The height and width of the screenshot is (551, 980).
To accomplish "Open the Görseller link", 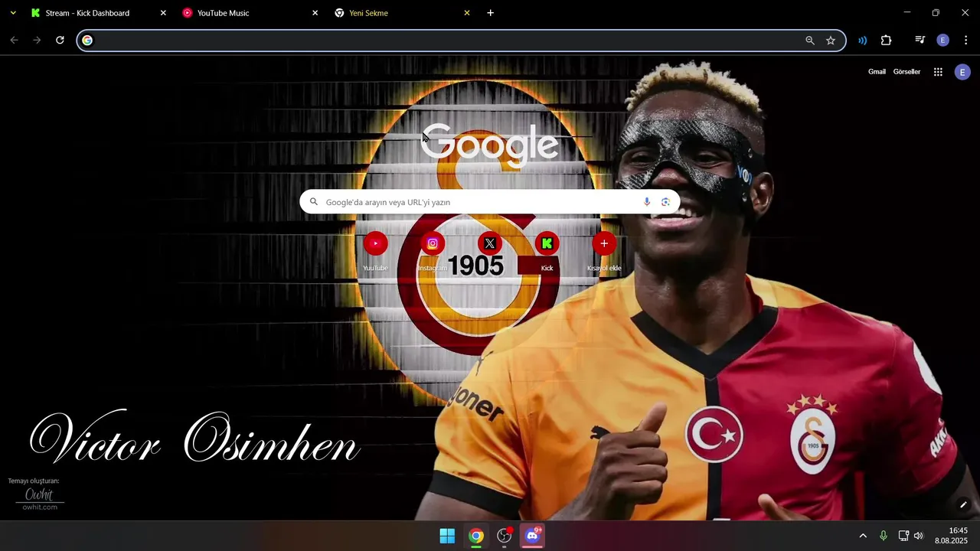I will point(906,72).
